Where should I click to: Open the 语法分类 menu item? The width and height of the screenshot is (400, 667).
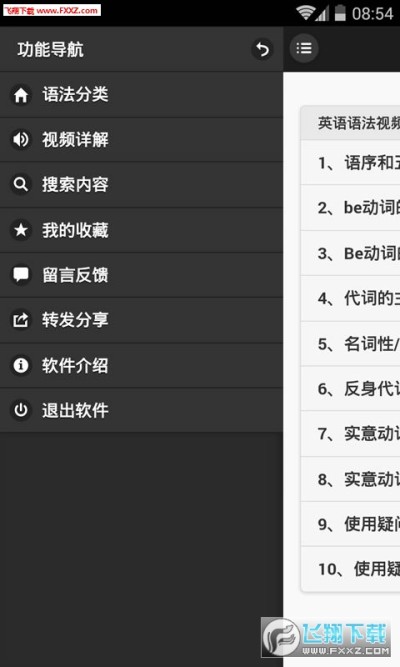click(x=141, y=94)
